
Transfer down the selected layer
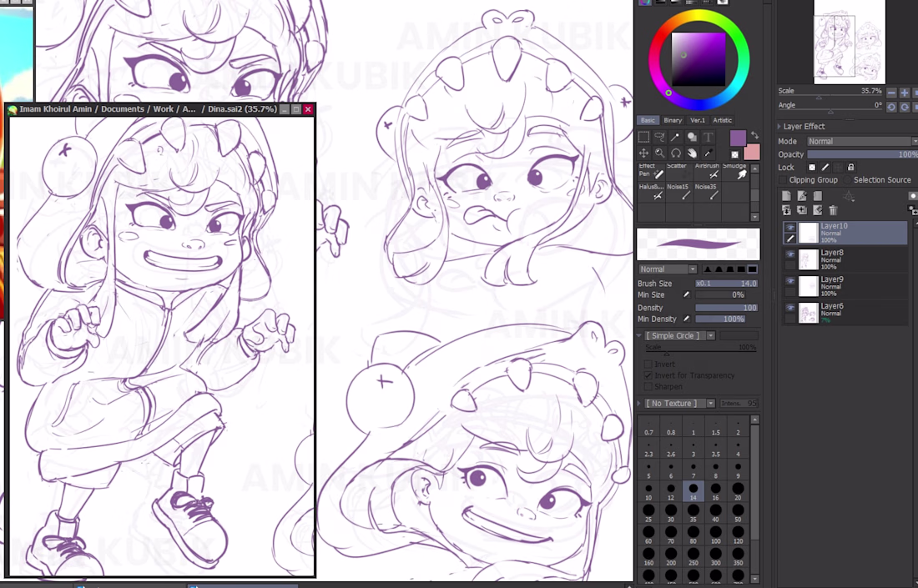pyautogui.click(x=786, y=210)
